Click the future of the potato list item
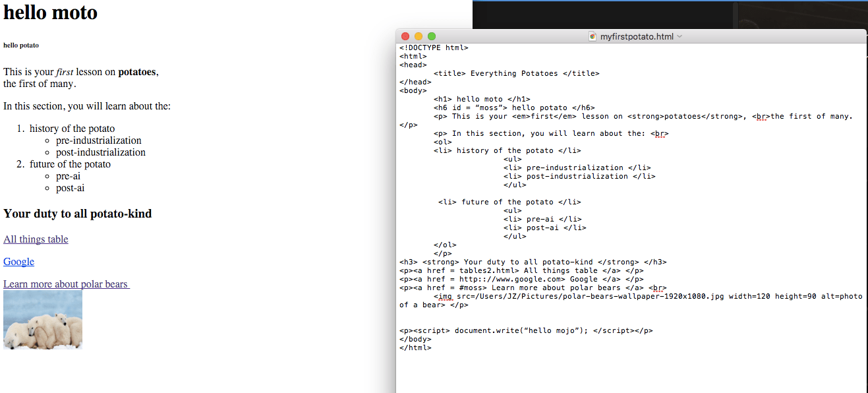The width and height of the screenshot is (868, 393). 70,164
